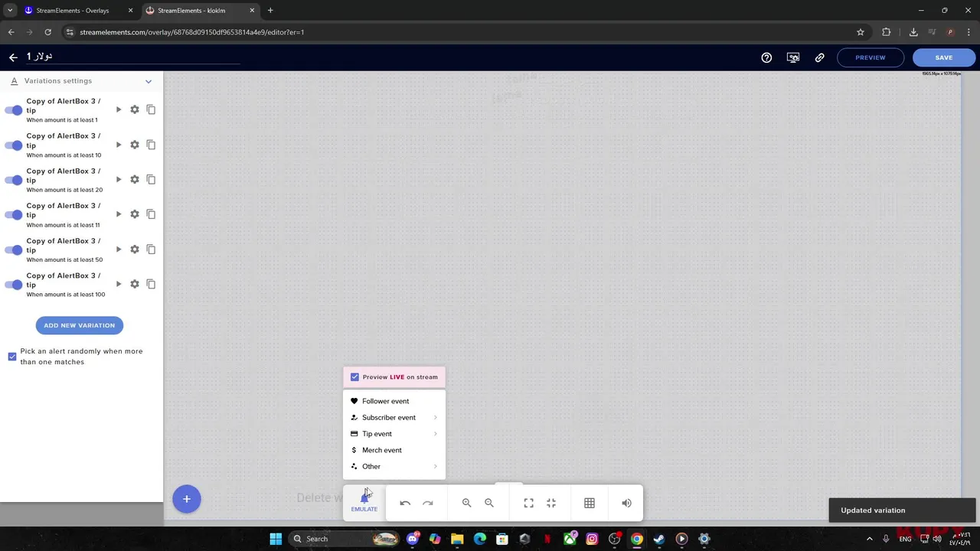The width and height of the screenshot is (980, 551).
Task: Open overlay settings monitor icon
Action: [793, 57]
